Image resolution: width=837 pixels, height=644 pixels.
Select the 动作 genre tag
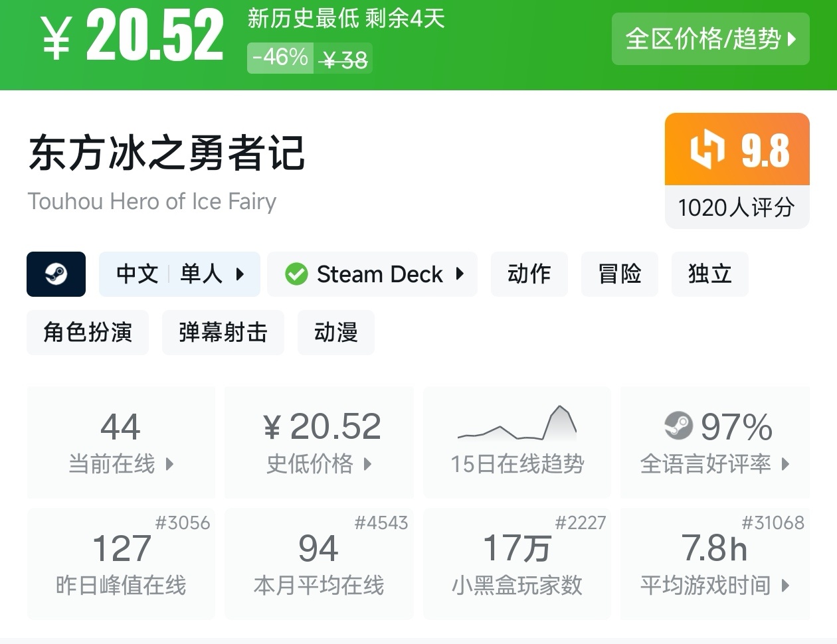click(529, 274)
